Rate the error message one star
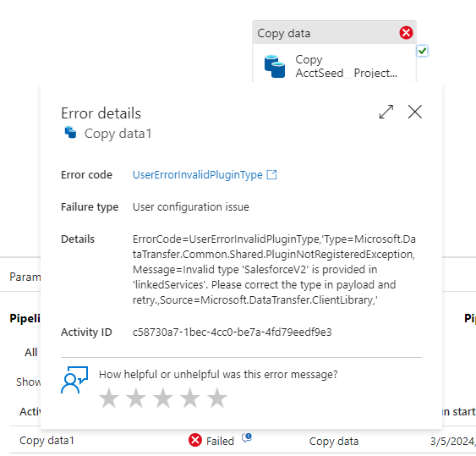This screenshot has width=476, height=456. [x=109, y=398]
